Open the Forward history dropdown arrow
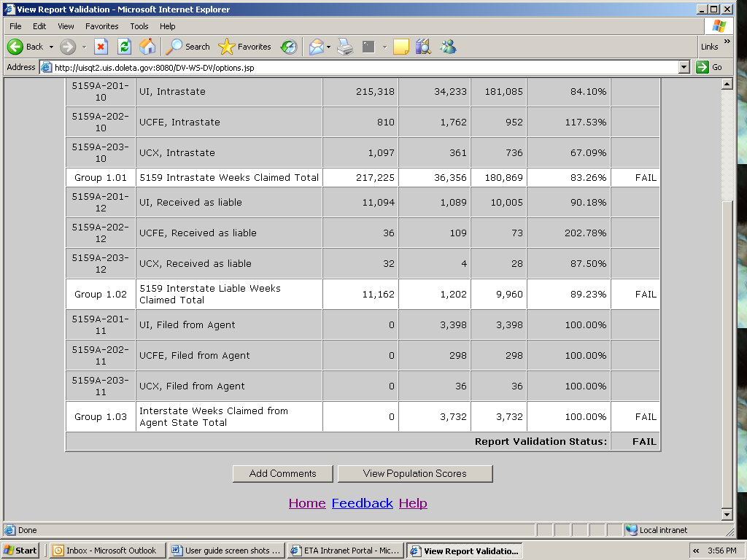Viewport: 747px width, 560px height. click(84, 47)
